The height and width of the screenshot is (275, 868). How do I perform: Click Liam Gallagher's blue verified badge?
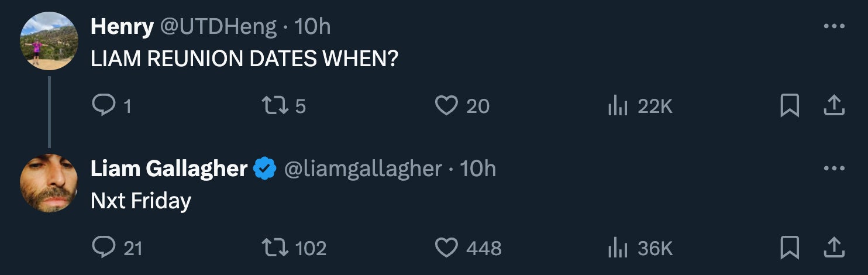pyautogui.click(x=265, y=169)
